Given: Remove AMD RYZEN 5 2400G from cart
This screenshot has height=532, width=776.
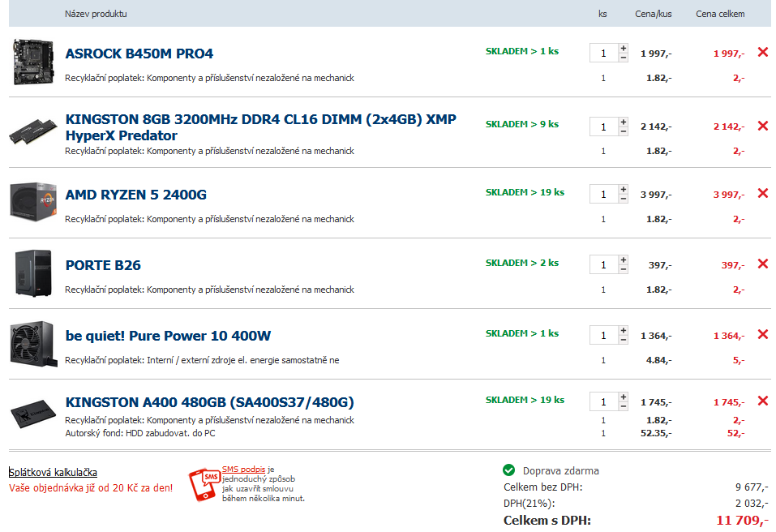Looking at the screenshot, I should (x=763, y=193).
